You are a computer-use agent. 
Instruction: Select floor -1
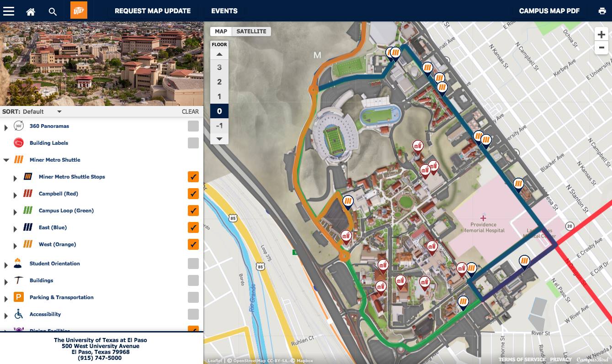pos(219,126)
